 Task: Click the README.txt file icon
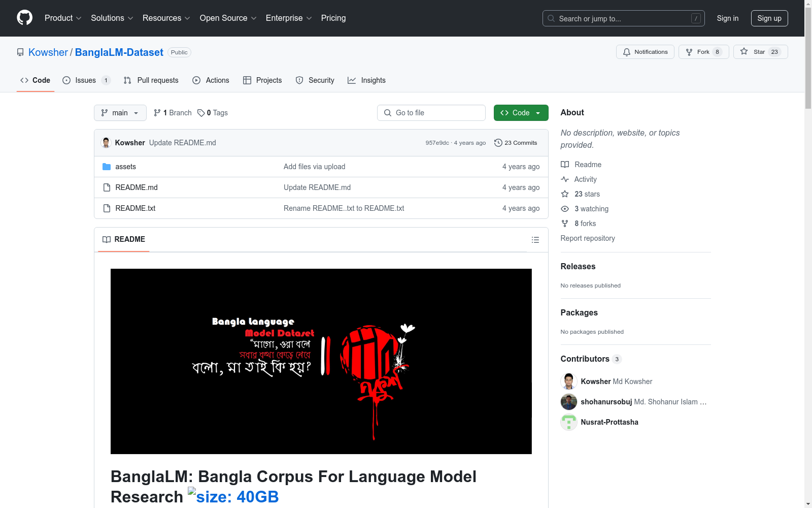tap(107, 208)
